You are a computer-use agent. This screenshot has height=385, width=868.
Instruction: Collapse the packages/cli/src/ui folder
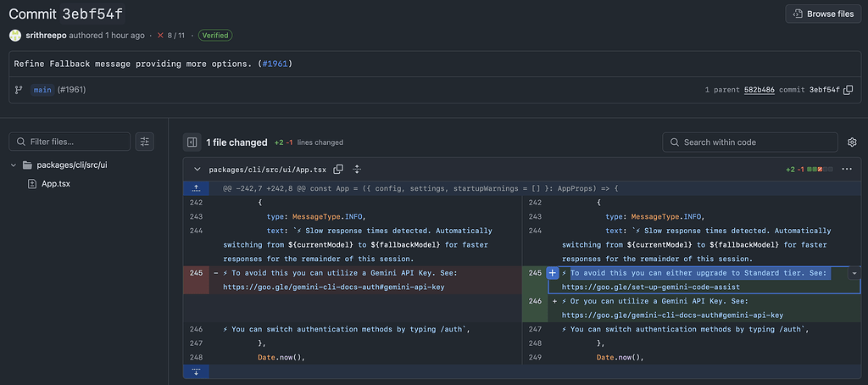pyautogui.click(x=14, y=165)
